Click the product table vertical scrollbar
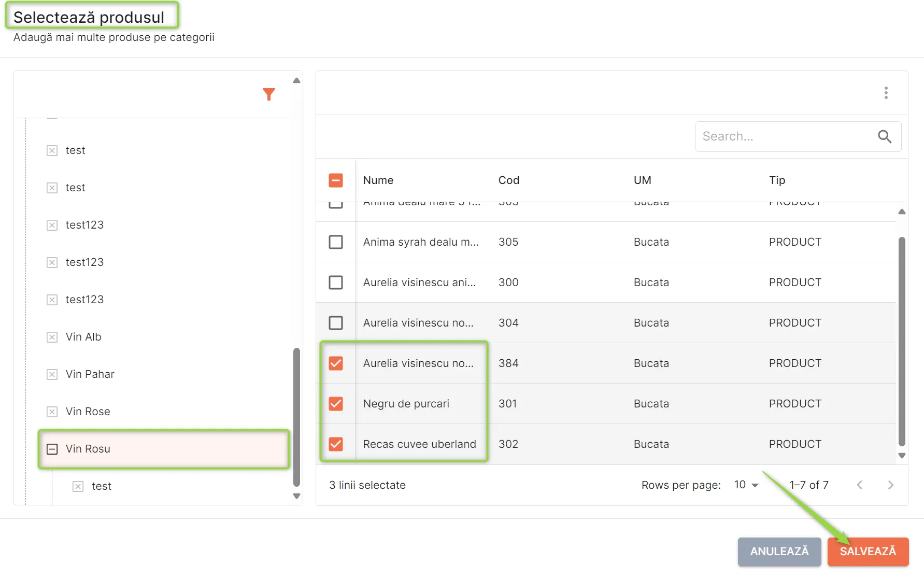 coord(902,341)
